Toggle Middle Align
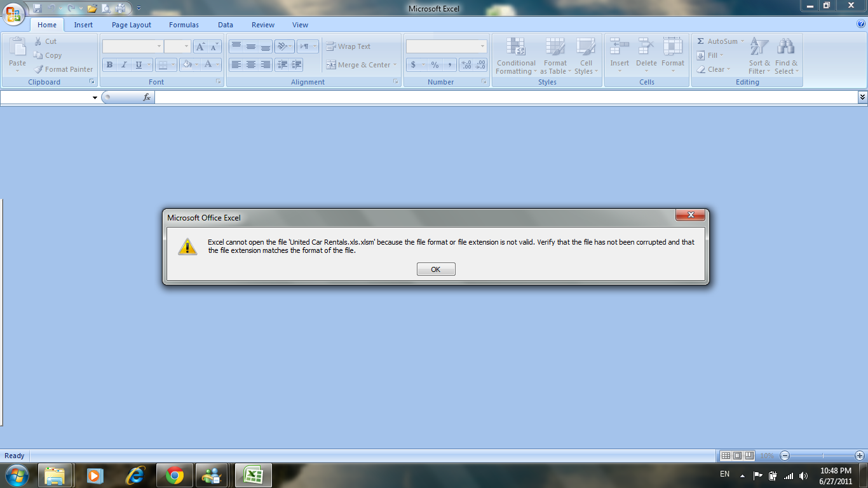Image resolution: width=868 pixels, height=488 pixels. (x=250, y=46)
